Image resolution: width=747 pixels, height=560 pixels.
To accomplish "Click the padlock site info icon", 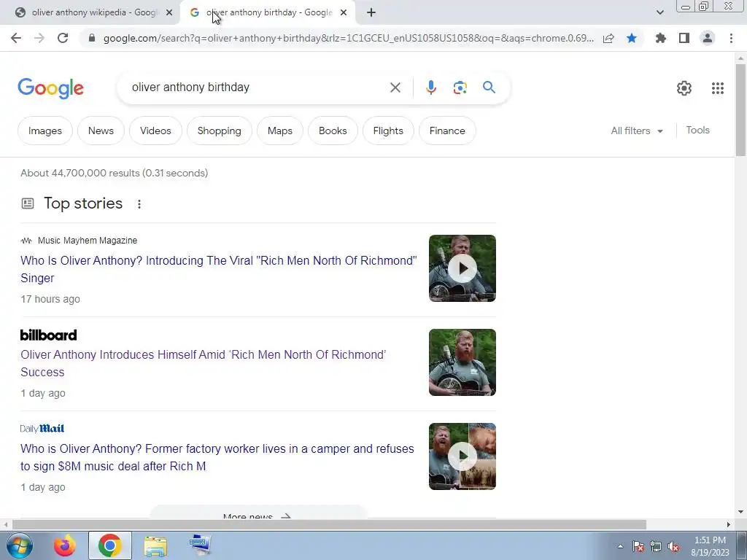I will [x=92, y=38].
